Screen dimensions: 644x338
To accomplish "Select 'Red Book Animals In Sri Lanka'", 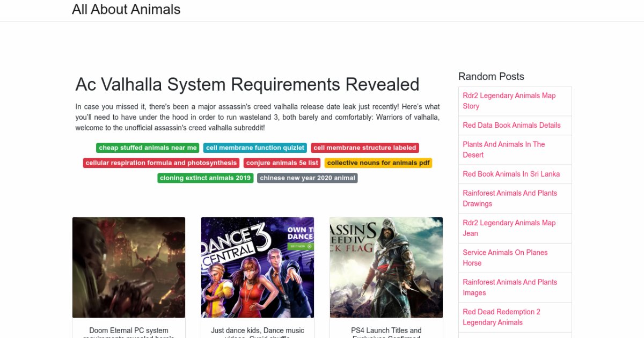I will point(511,174).
